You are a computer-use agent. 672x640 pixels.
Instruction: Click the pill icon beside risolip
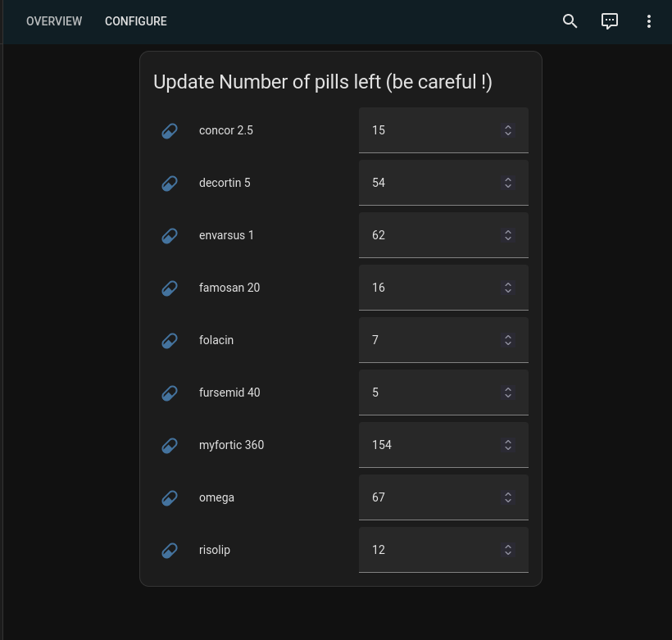pos(170,550)
